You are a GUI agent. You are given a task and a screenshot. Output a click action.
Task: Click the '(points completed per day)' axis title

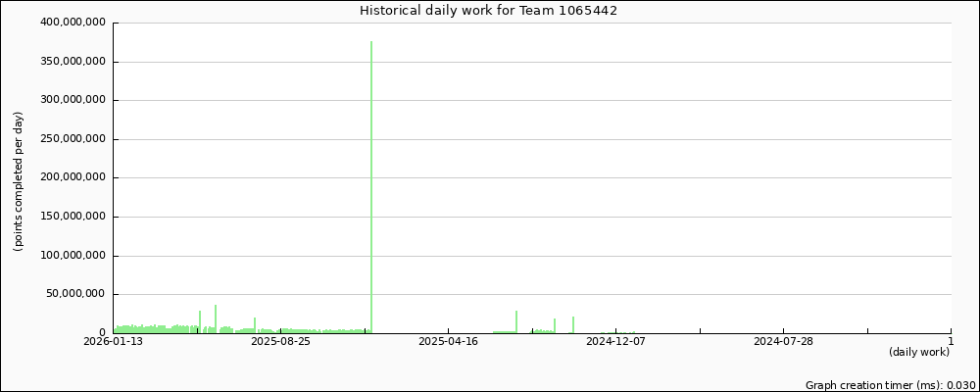(x=18, y=181)
